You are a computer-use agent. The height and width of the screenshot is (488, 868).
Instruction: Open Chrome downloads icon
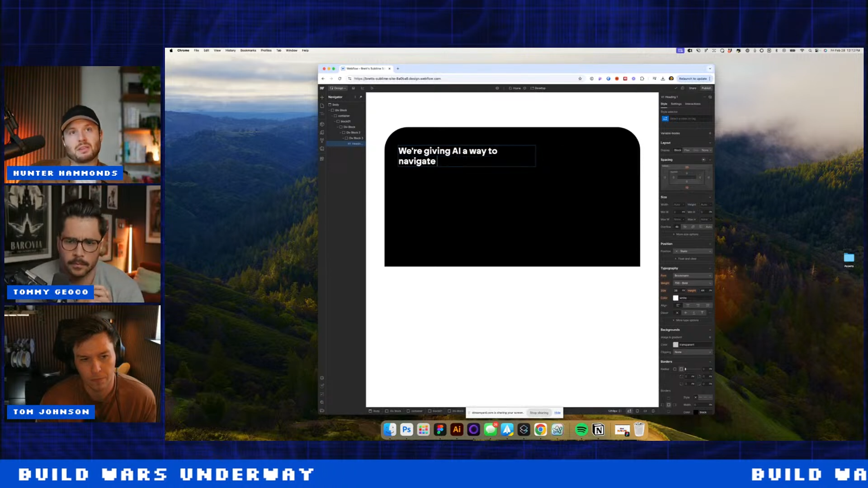(663, 79)
